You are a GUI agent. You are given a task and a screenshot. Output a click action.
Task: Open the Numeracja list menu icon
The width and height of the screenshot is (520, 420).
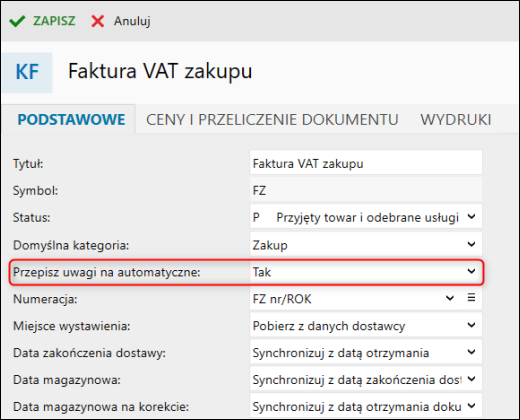(471, 297)
